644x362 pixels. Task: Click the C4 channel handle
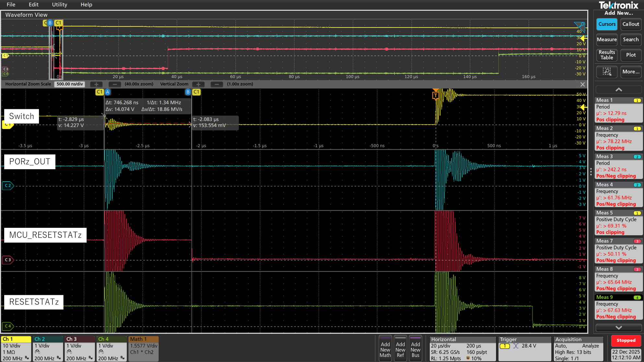pos(8,326)
